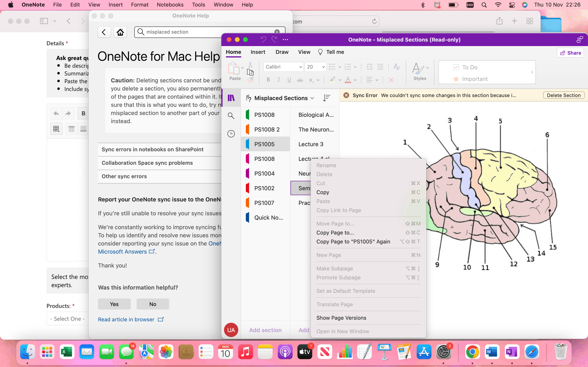Click the search magnifier in OneNote sidebar

pos(231,116)
